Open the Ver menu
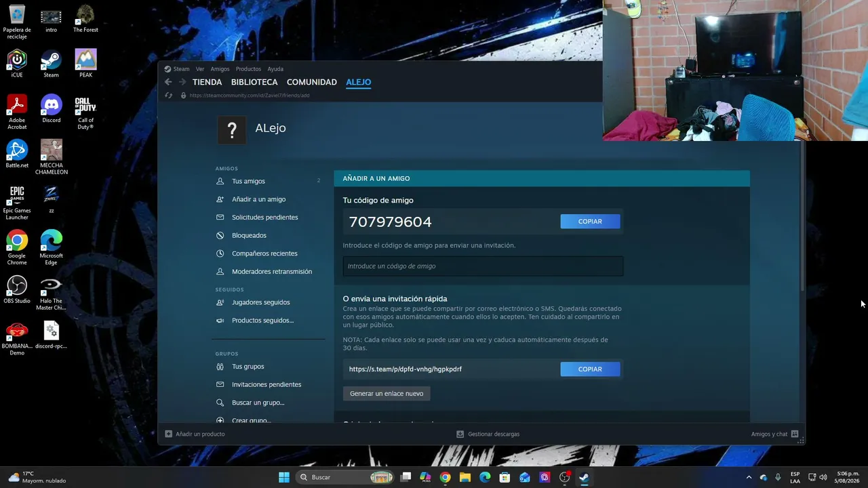The width and height of the screenshot is (868, 488). 200,69
